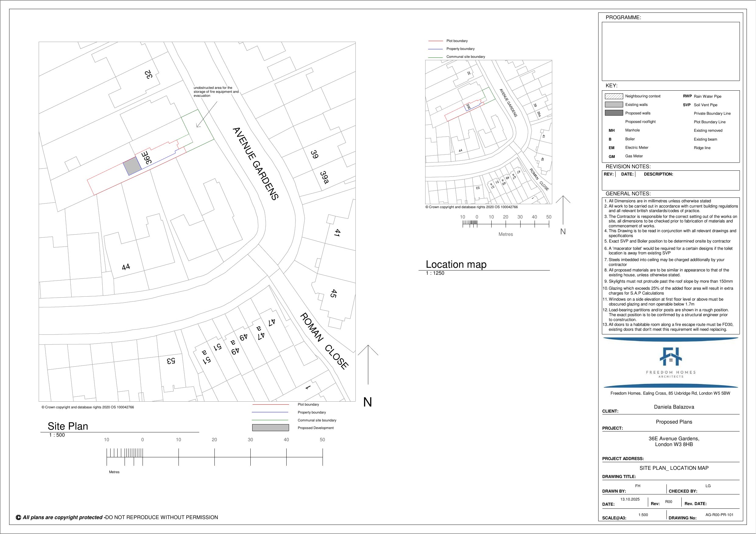
Task: Click the grey proposed development block at 36E
Action: point(132,166)
